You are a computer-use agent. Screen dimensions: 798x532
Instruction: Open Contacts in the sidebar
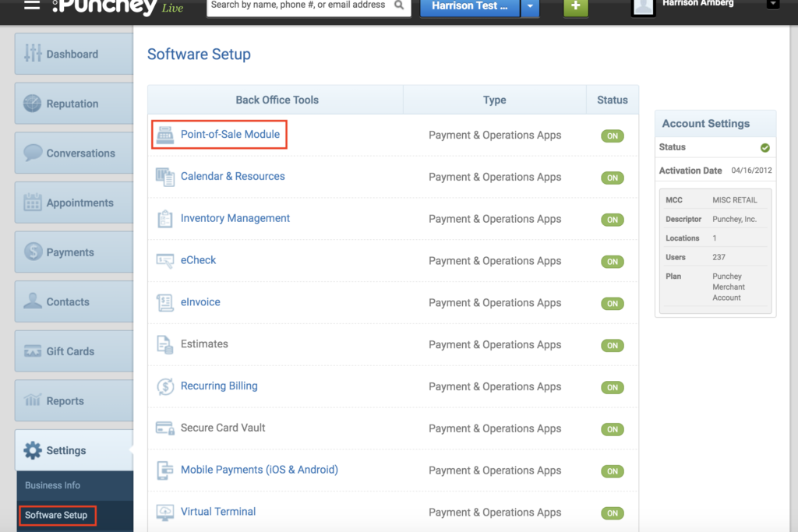[74, 301]
